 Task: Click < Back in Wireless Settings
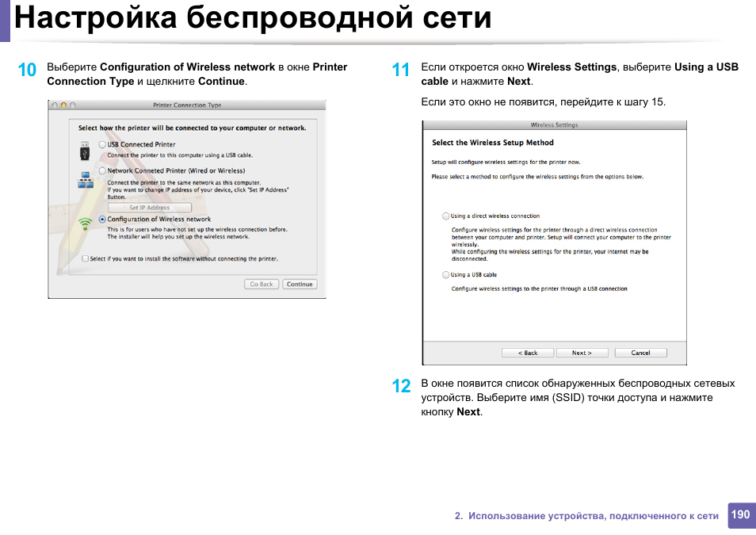(528, 353)
